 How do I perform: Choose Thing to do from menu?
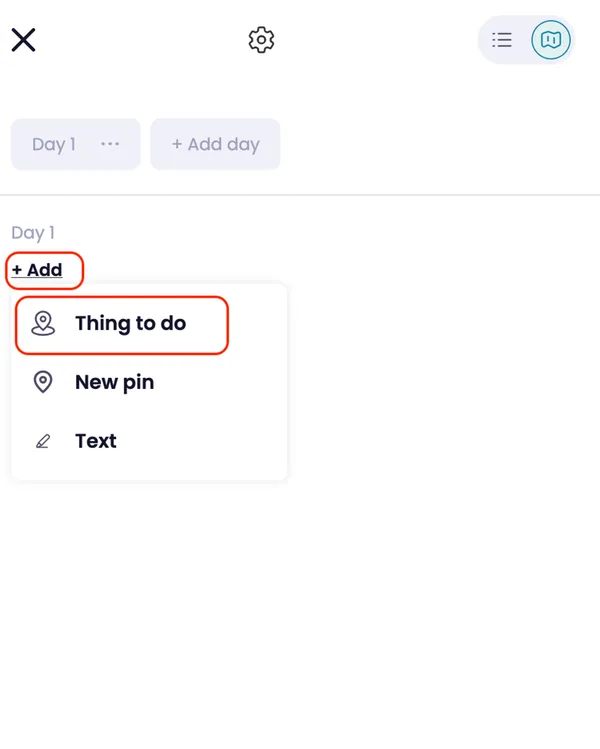coord(130,324)
